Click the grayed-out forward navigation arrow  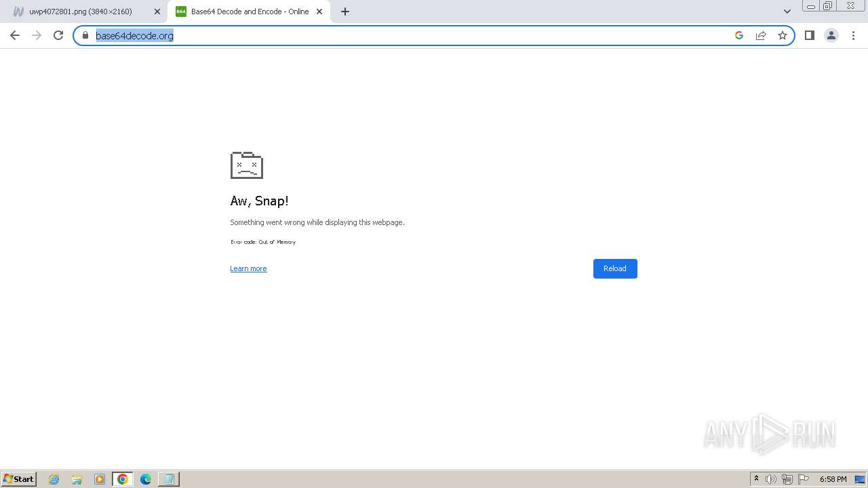[37, 35]
